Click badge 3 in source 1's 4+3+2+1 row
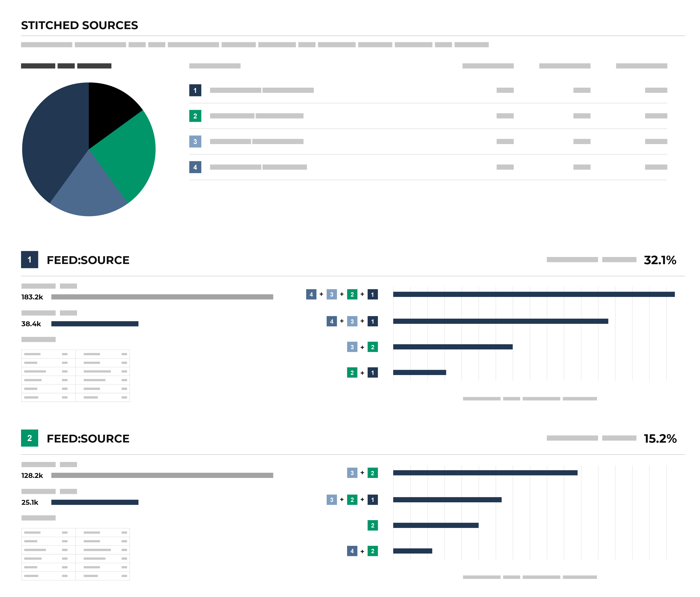 (332, 295)
